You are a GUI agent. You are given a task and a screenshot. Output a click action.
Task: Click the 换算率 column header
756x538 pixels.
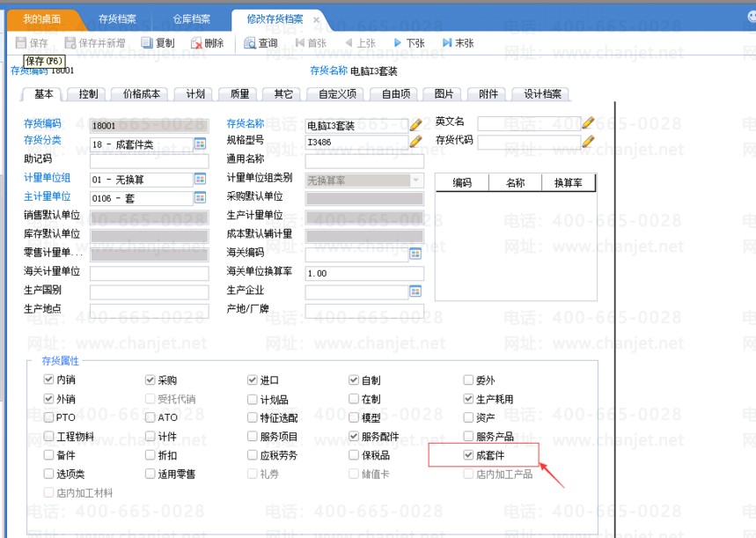[x=569, y=183]
